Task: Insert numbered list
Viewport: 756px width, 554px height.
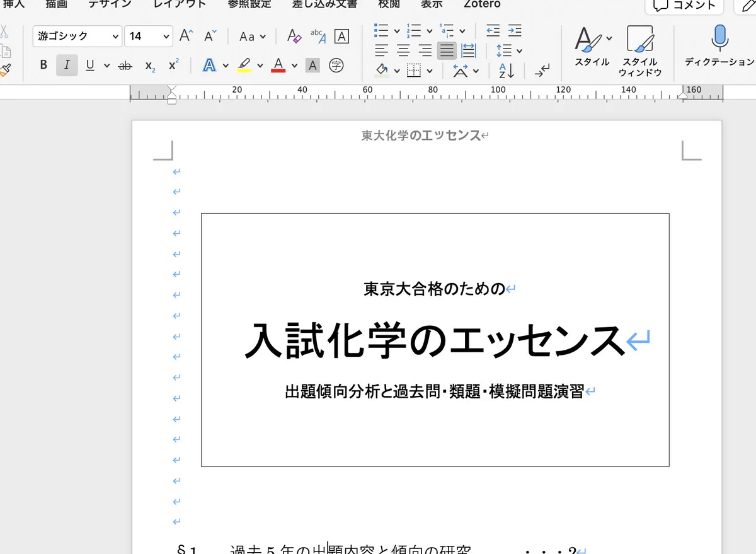Action: pyautogui.click(x=414, y=30)
